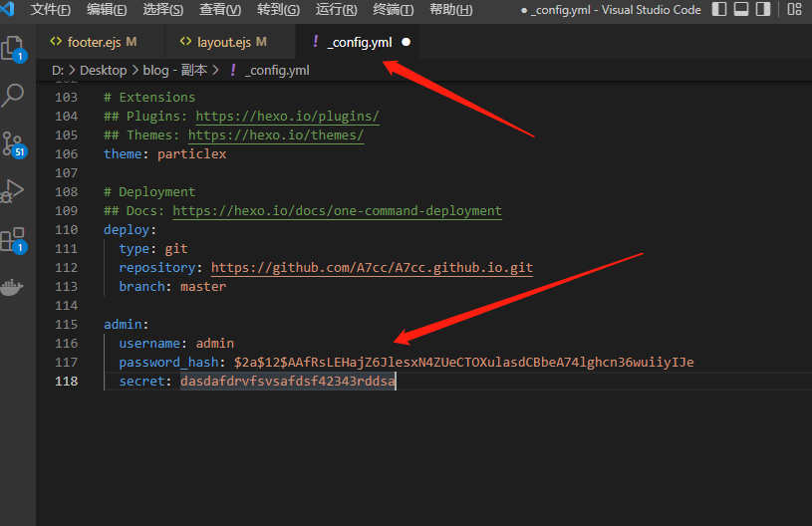The height and width of the screenshot is (526, 812).
Task: Click the password_hash value starting with $2a$12$
Action: pyautogui.click(x=463, y=363)
